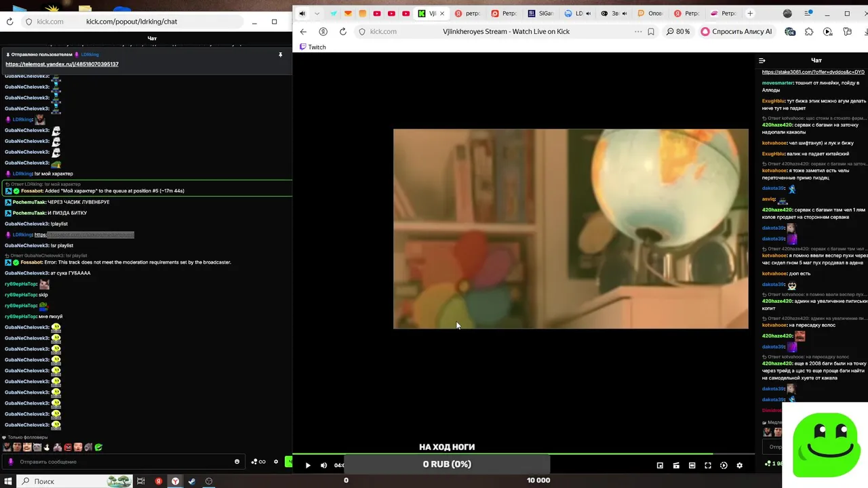Reload the Kick stream page
This screenshot has height=488, width=868.
pos(343,31)
